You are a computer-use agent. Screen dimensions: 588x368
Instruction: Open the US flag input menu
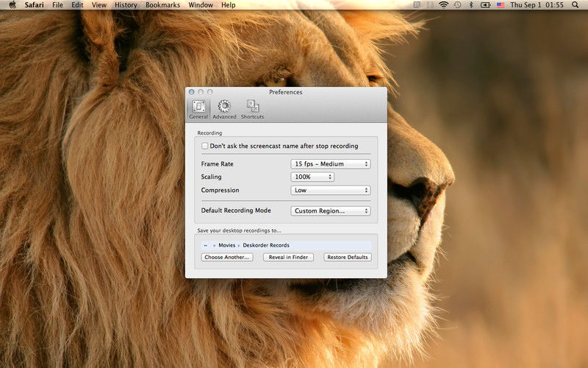(501, 5)
